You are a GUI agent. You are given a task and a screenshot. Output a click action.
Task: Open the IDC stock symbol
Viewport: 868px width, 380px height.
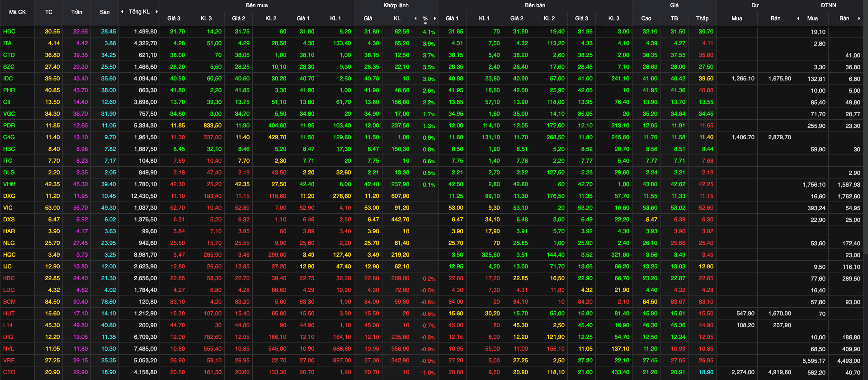[x=8, y=79]
